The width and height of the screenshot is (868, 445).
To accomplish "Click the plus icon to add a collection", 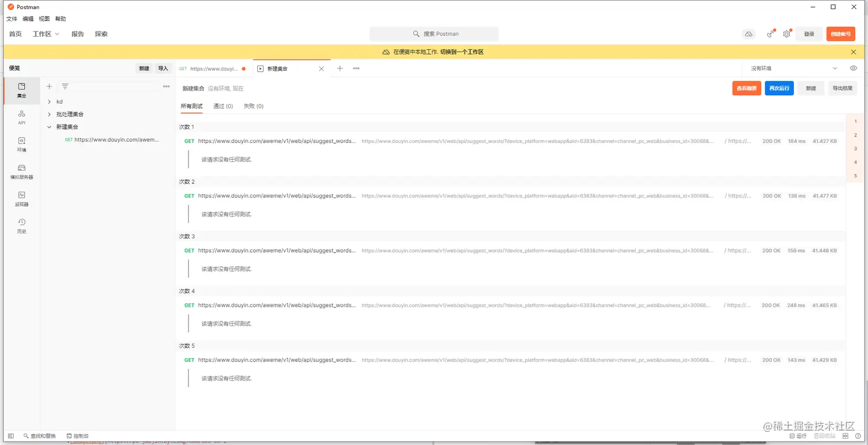I will (49, 87).
